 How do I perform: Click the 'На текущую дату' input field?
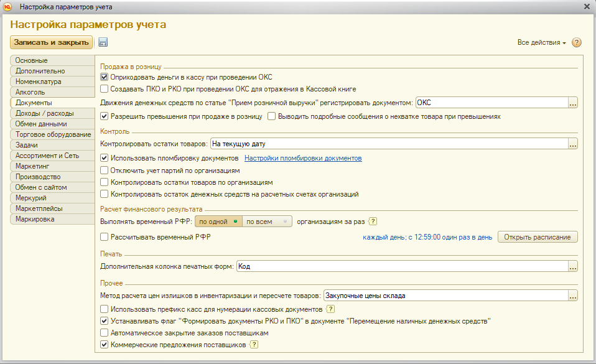coord(389,144)
